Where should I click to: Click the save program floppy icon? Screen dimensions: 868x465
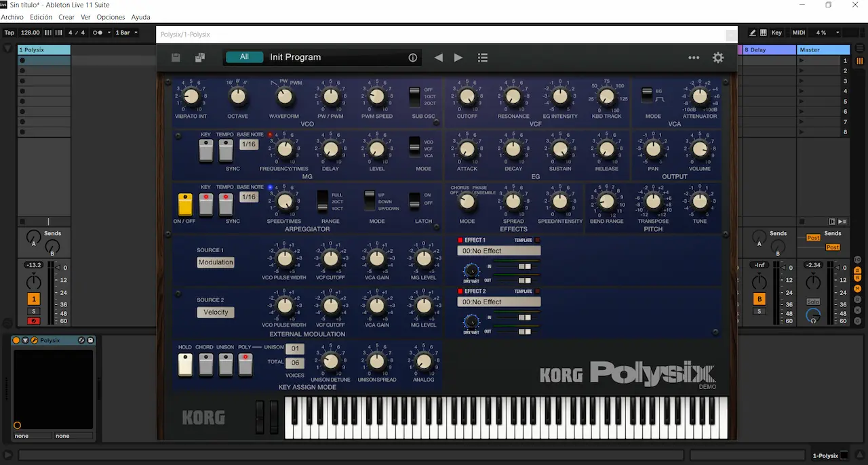click(176, 58)
